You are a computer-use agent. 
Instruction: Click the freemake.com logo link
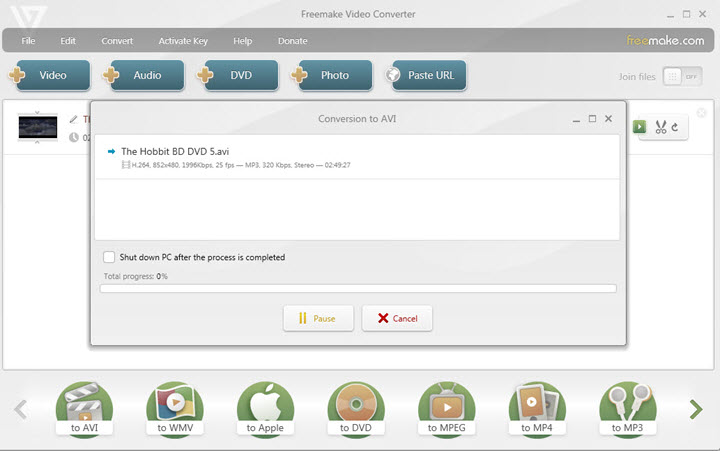click(x=665, y=40)
